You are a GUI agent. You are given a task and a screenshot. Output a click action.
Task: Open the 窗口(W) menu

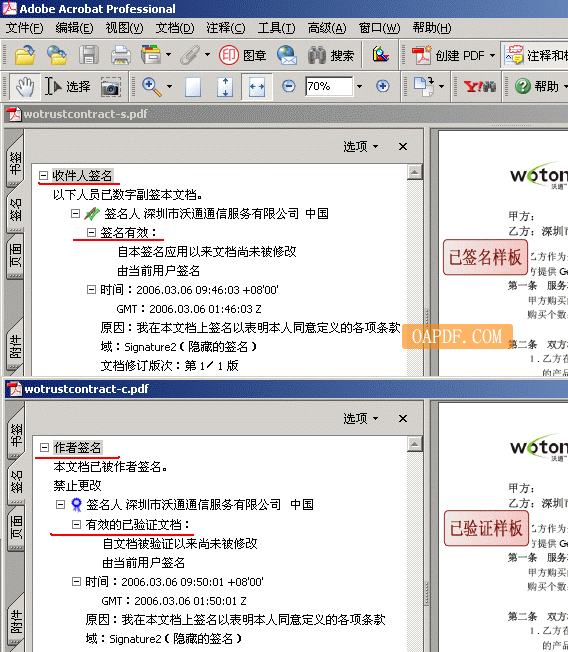pos(379,28)
